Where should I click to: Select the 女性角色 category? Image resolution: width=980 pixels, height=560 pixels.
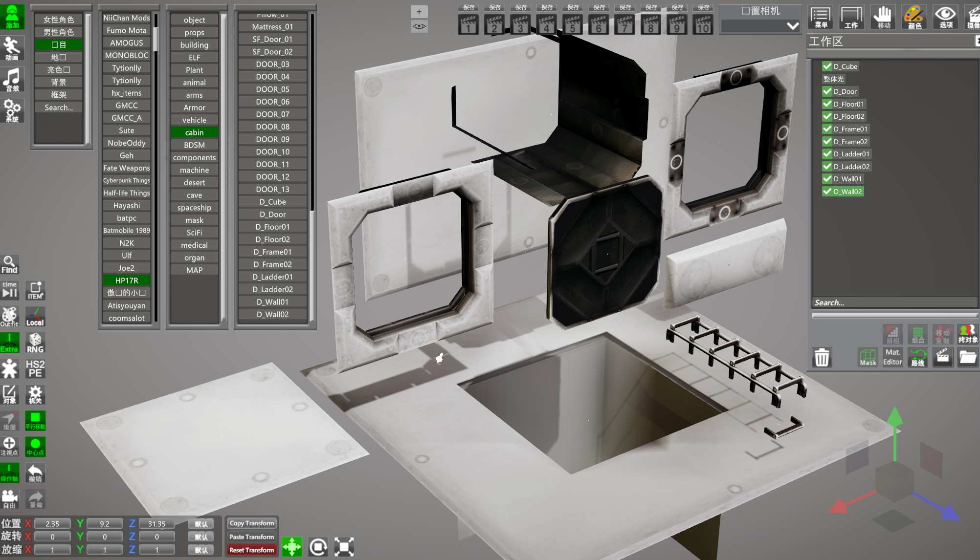[59, 20]
